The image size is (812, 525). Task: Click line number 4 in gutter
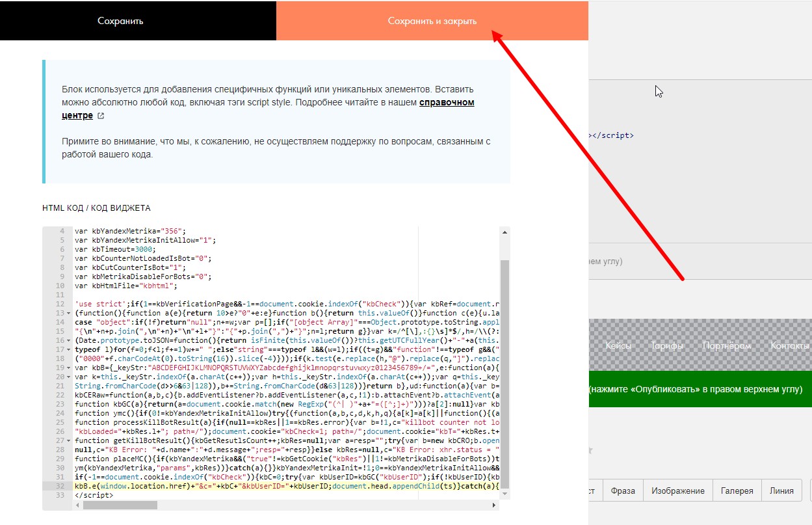pyautogui.click(x=62, y=231)
